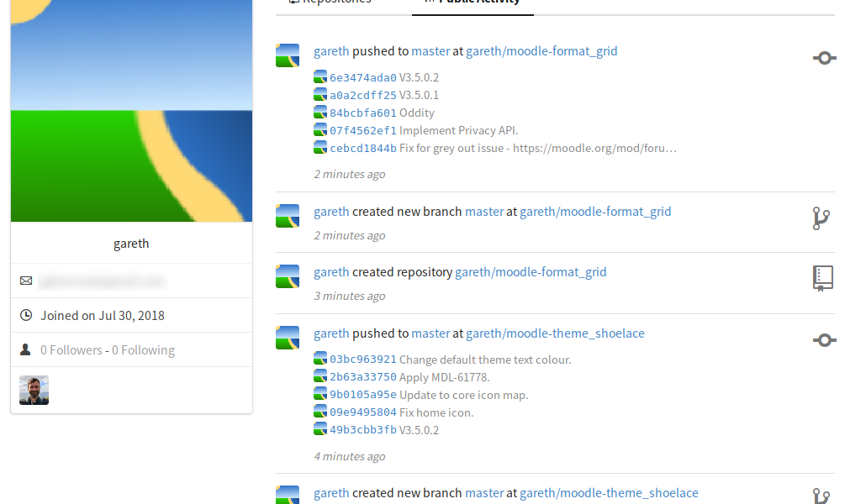Open commit 09e9495804 Fix home icon

pyautogui.click(x=363, y=412)
